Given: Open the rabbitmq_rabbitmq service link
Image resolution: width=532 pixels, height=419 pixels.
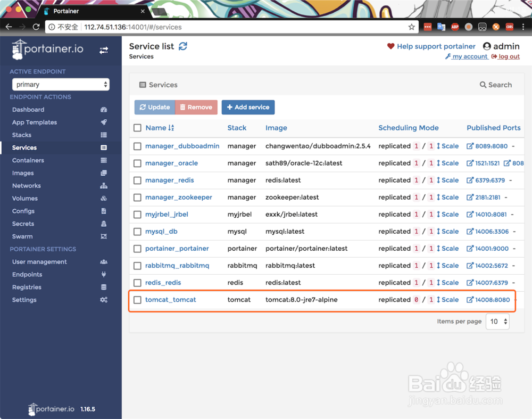Looking at the screenshot, I should [177, 266].
